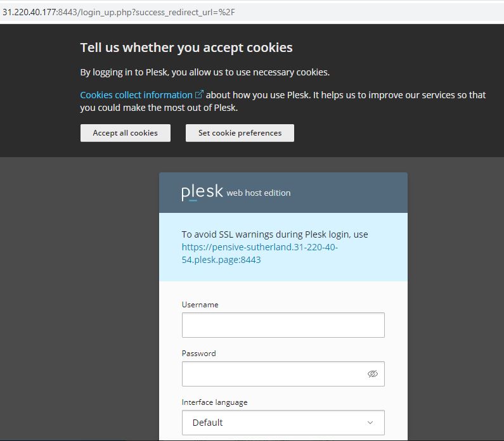Click the SSL warnings notice text

click(275, 234)
